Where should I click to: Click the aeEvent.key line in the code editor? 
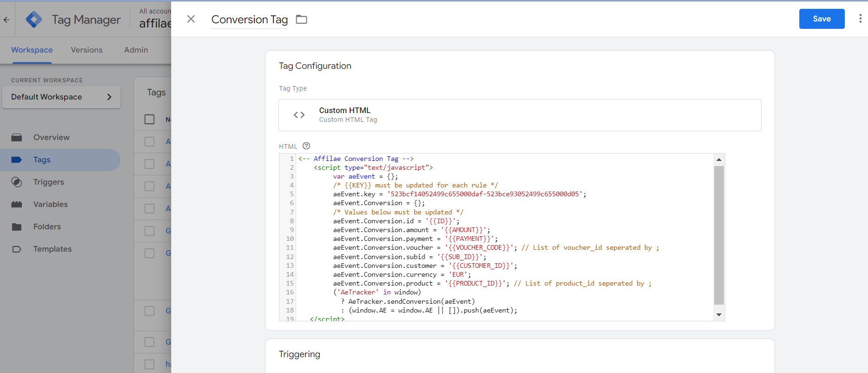[459, 194]
